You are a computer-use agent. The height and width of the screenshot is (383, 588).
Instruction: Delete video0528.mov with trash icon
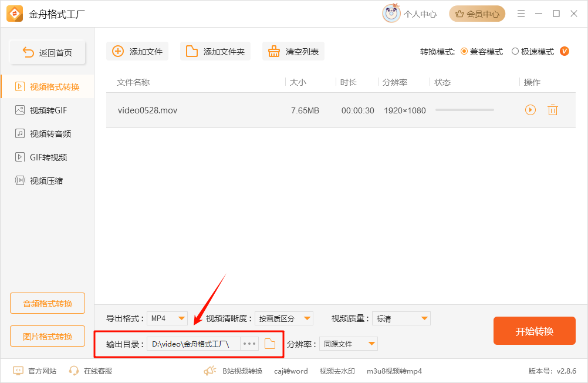(553, 110)
